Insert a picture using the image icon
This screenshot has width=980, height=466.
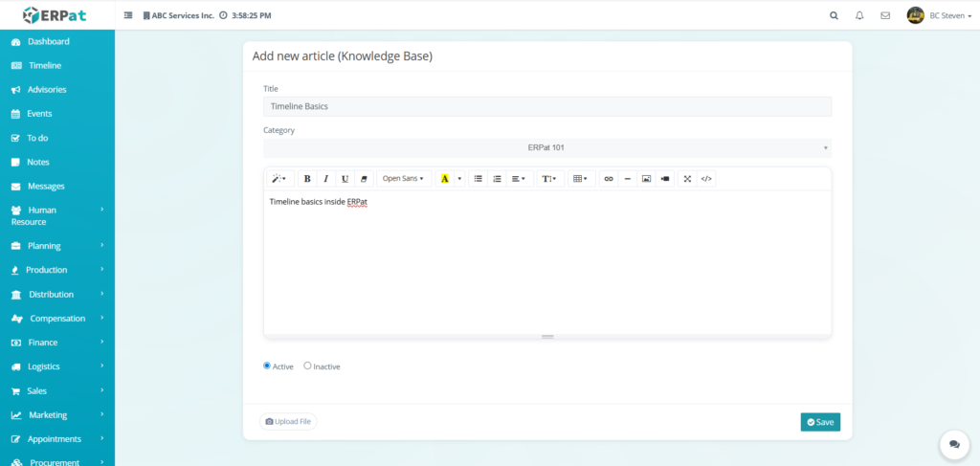[x=646, y=179]
